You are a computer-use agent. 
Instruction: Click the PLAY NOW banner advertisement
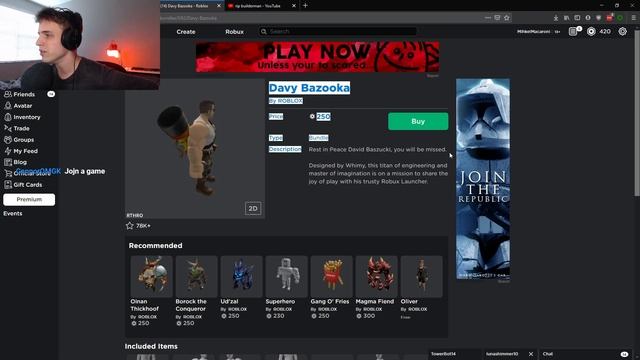click(x=318, y=57)
